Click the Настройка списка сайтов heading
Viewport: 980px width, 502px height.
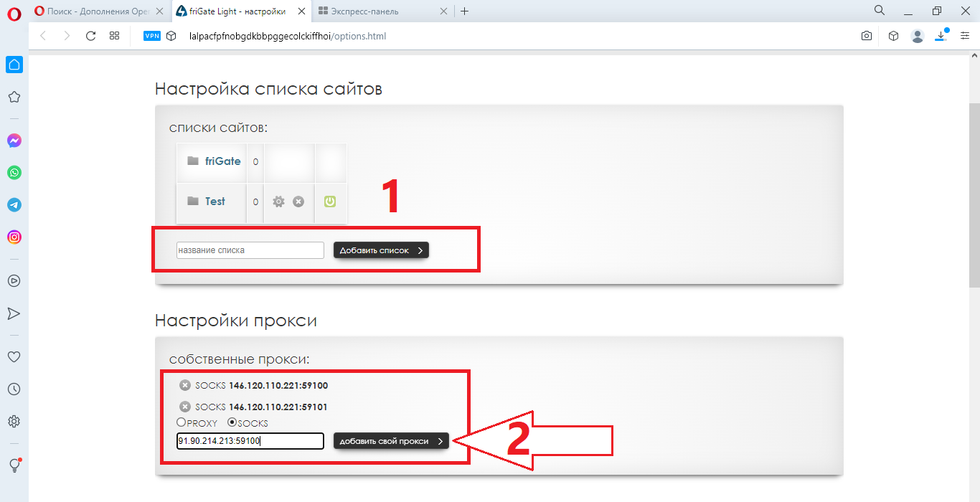click(268, 89)
